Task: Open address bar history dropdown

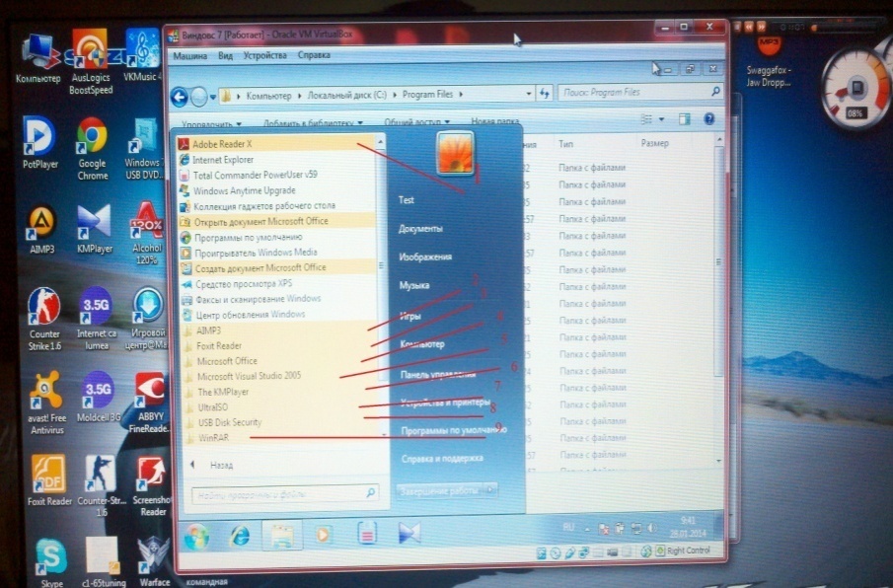Action: [529, 93]
